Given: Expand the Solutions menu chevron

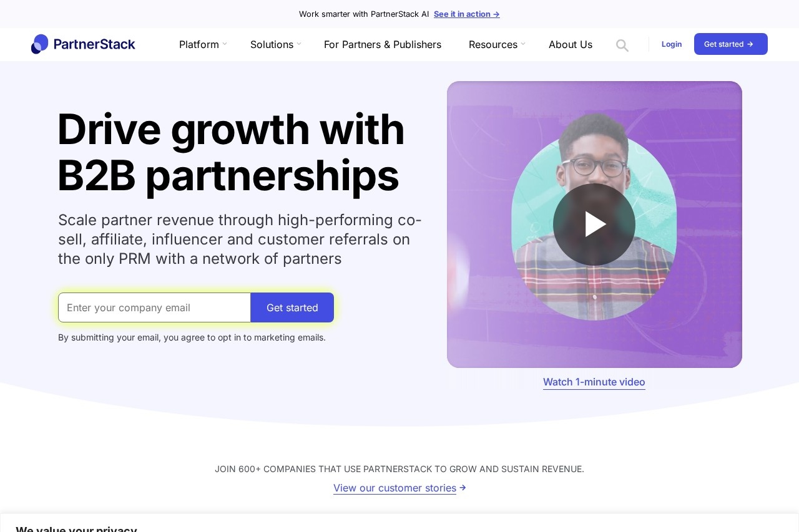Looking at the screenshot, I should coord(299,44).
